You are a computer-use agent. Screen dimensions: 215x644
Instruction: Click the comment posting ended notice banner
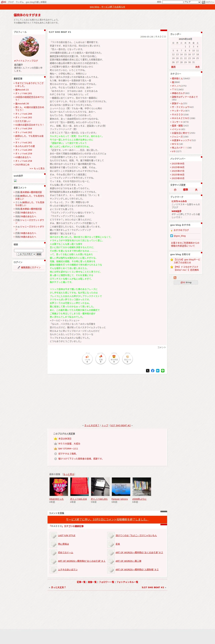point(107,519)
